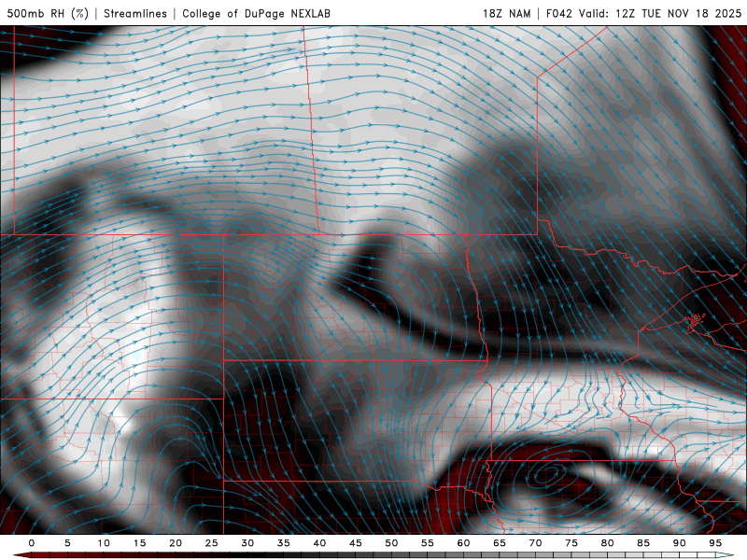Click the "35" colorbar label
The height and width of the screenshot is (560, 747).
[284, 543]
